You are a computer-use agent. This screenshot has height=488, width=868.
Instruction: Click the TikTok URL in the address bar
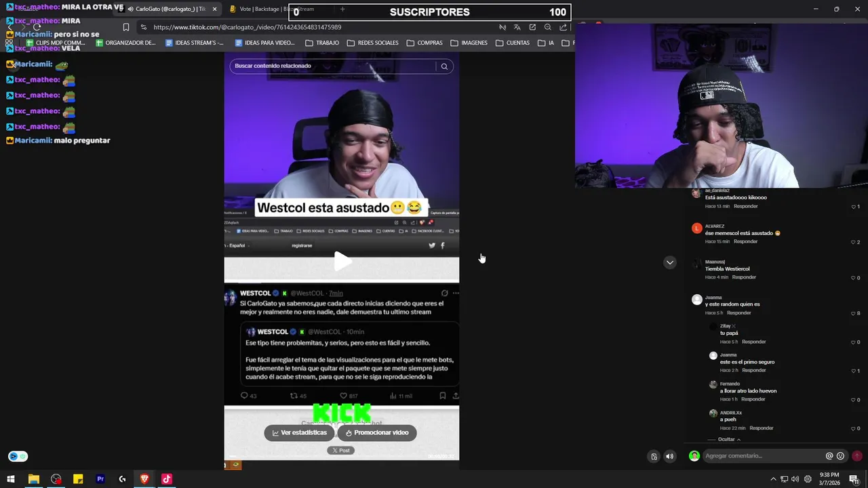247,27
